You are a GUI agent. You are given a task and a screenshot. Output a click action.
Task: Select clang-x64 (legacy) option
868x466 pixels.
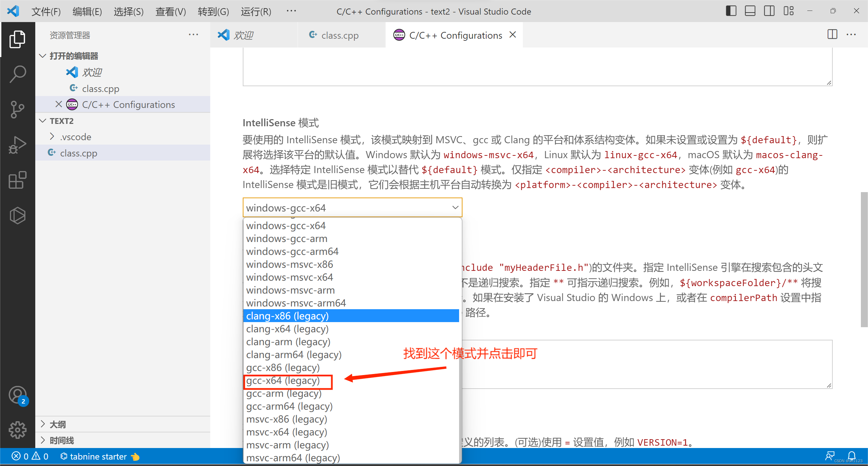[x=351, y=329]
